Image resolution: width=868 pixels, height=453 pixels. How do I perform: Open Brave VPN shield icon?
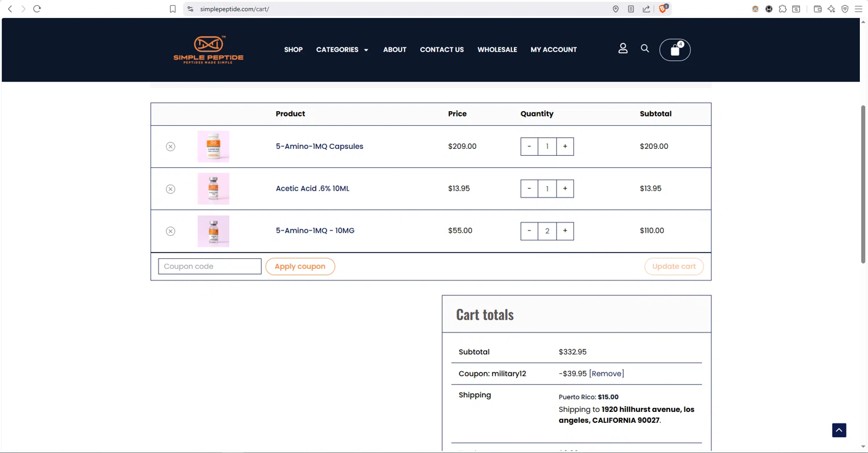click(x=845, y=9)
